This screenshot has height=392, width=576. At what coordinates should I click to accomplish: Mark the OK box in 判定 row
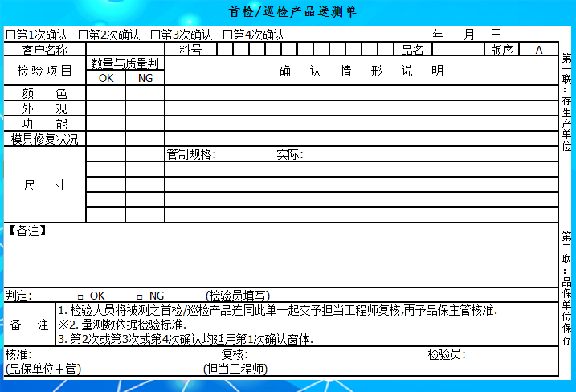(80, 296)
